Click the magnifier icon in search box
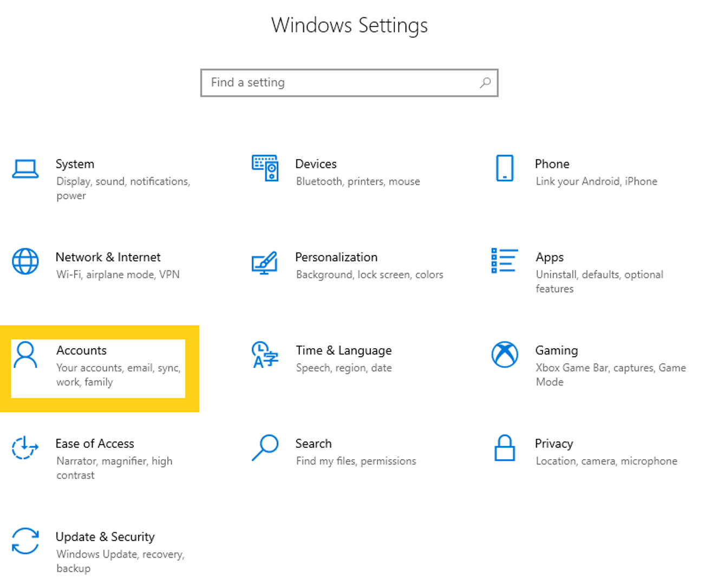 pos(485,82)
